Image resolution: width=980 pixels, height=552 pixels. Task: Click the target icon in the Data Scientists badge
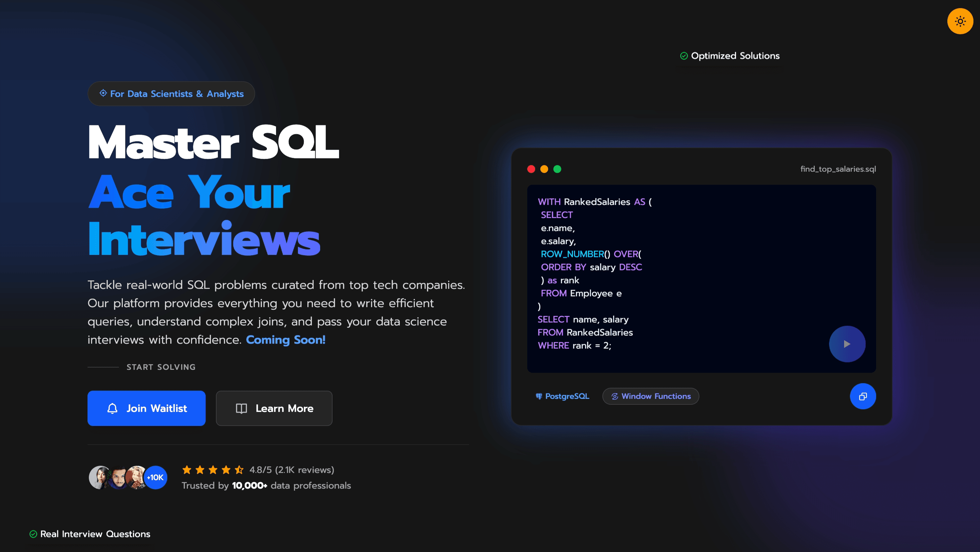tap(103, 93)
